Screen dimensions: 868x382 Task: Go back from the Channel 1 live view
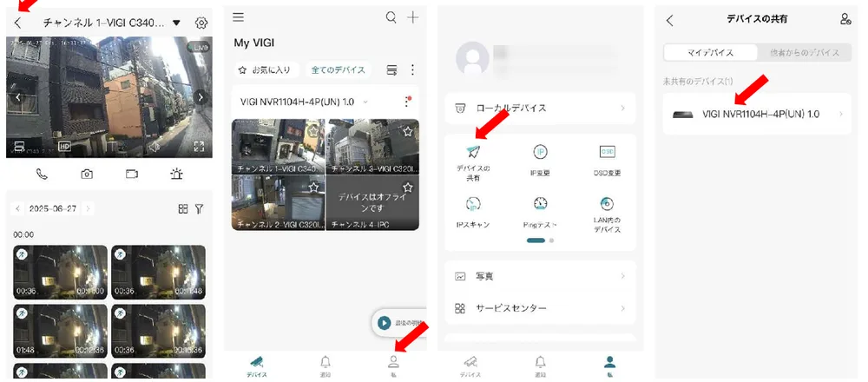coord(17,23)
